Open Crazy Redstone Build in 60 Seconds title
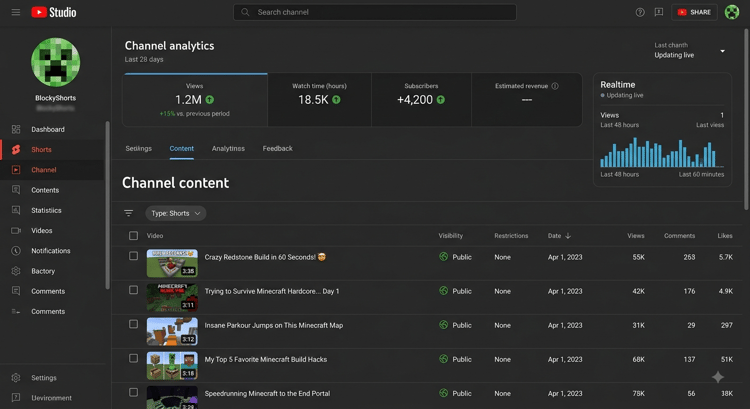This screenshot has height=409, width=750. point(265,257)
